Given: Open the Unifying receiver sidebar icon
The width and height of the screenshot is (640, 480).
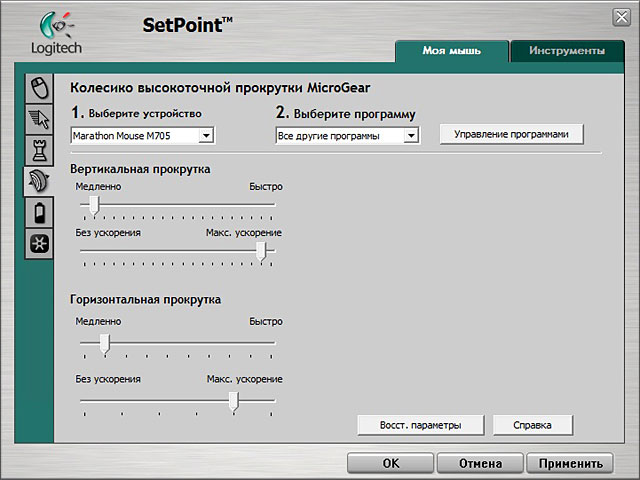Looking at the screenshot, I should (x=39, y=244).
